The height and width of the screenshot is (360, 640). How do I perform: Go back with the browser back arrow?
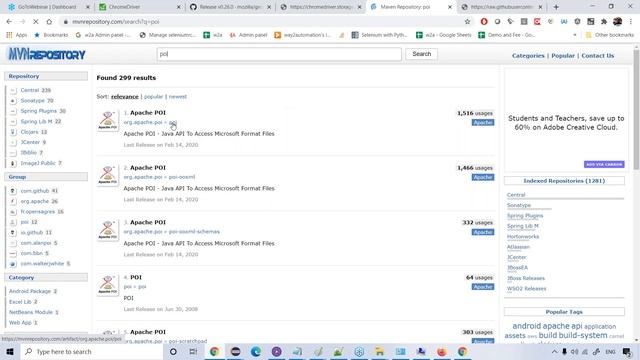(9, 22)
